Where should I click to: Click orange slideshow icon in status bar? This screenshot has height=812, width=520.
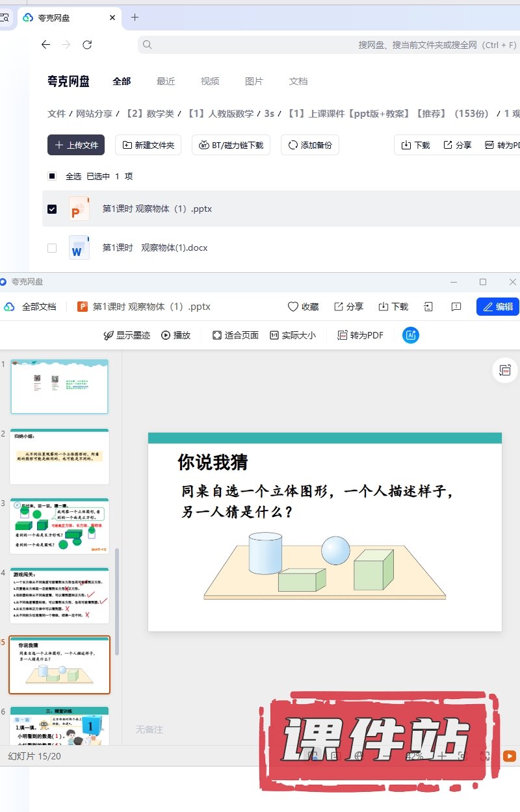pyautogui.click(x=510, y=756)
